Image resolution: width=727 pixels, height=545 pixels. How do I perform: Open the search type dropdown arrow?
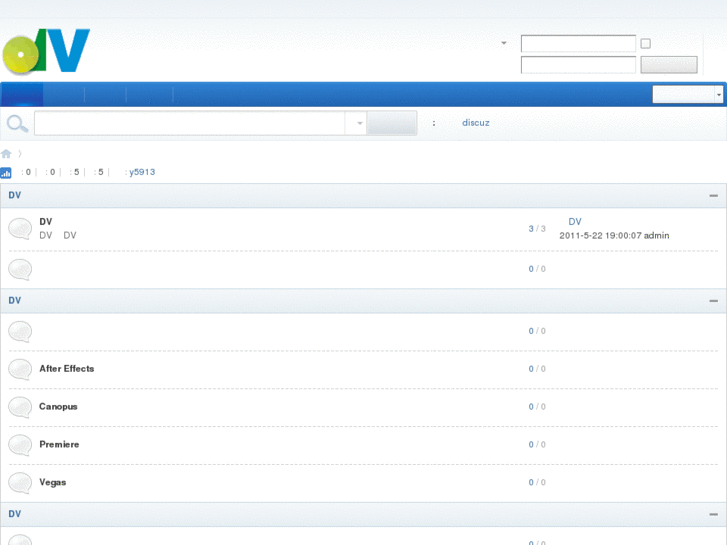pyautogui.click(x=359, y=123)
